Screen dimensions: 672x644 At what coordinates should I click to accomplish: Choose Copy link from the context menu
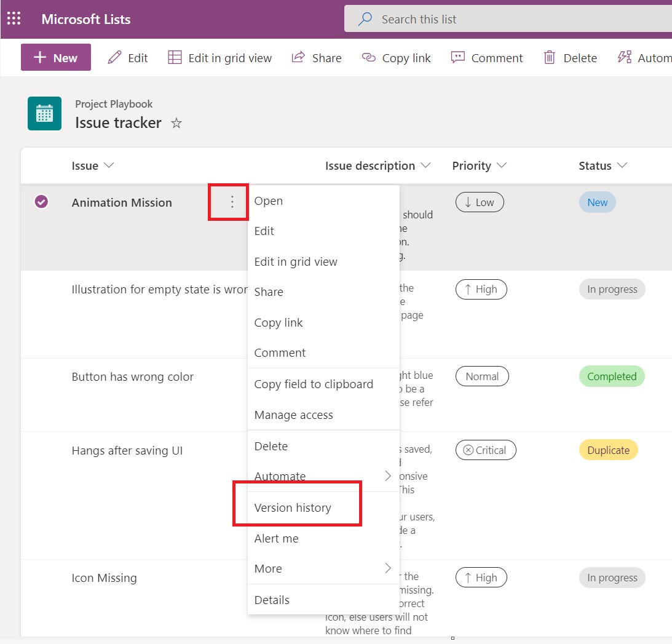click(x=323, y=322)
